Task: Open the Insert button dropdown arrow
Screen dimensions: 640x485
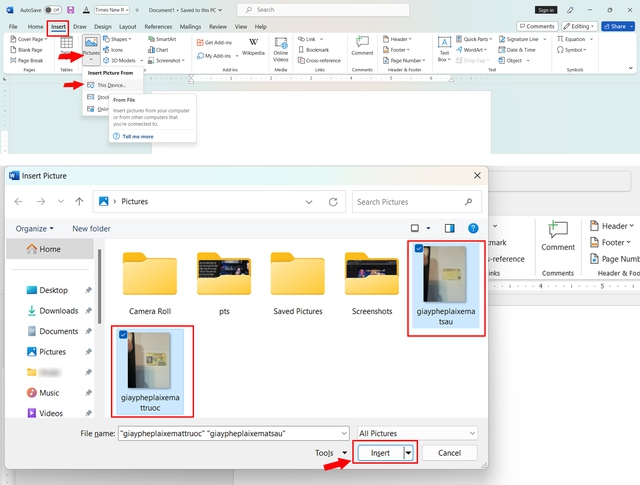Action: 408,453
